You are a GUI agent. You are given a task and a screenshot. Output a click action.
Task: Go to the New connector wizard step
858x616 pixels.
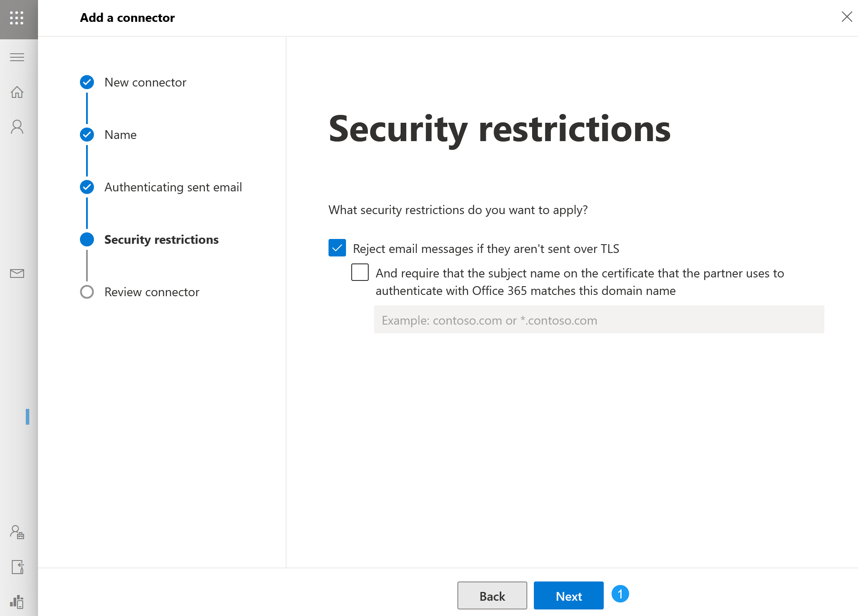click(145, 83)
